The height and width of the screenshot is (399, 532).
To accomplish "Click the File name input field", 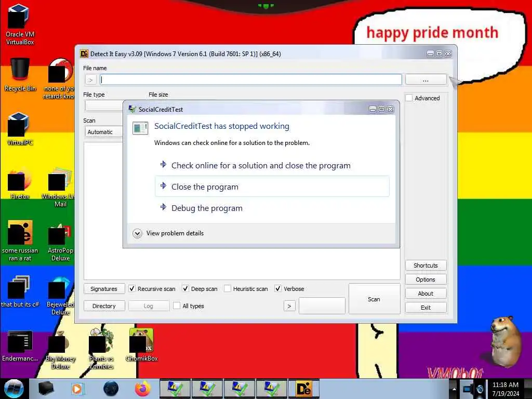I will 251,79.
